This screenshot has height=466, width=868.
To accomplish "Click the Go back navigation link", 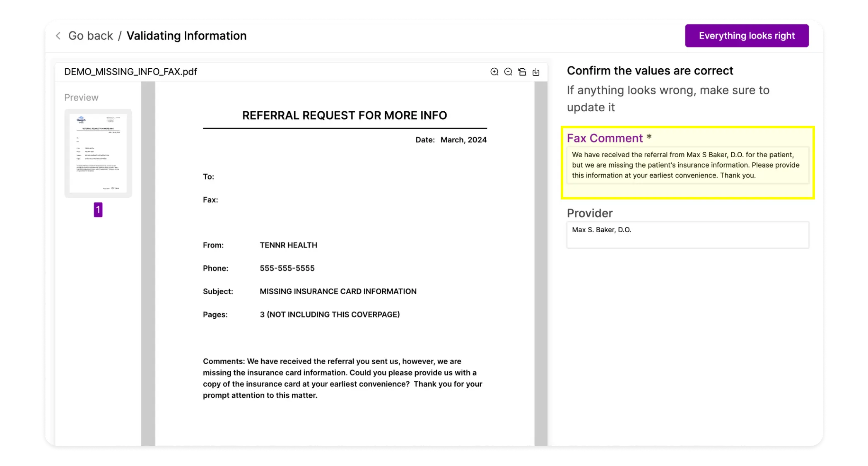I will coord(91,36).
